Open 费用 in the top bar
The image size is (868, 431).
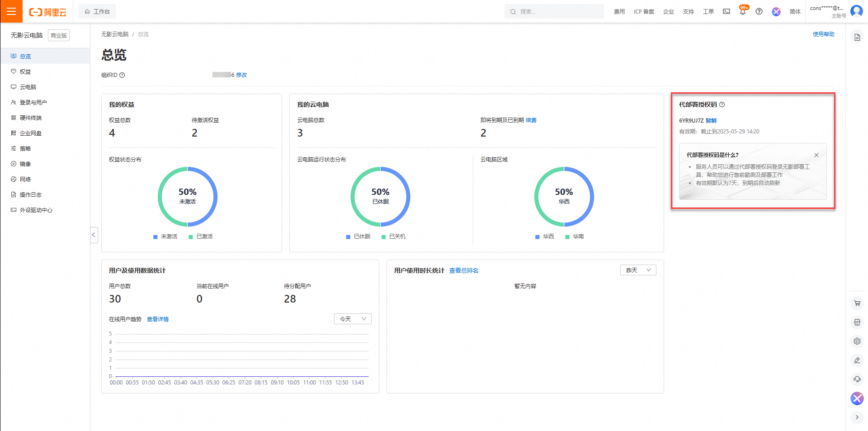point(619,12)
